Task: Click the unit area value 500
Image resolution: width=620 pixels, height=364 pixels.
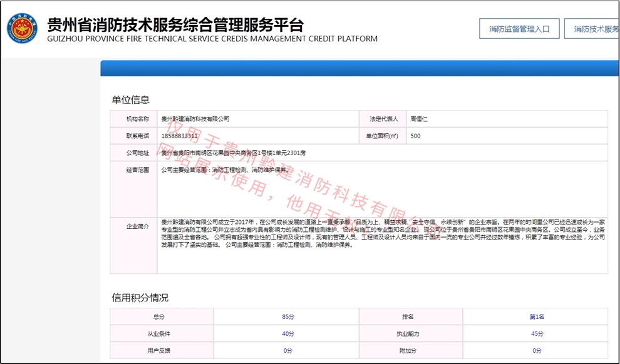Action: 415,136
